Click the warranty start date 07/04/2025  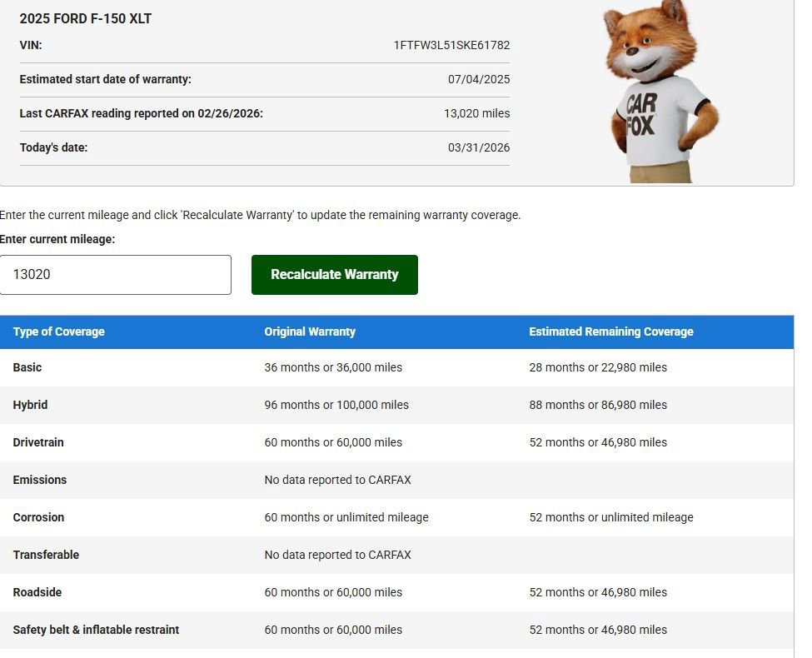479,80
